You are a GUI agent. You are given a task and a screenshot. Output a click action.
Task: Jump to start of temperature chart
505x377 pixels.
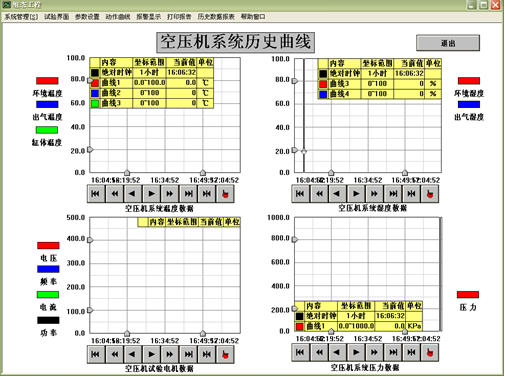coord(96,194)
